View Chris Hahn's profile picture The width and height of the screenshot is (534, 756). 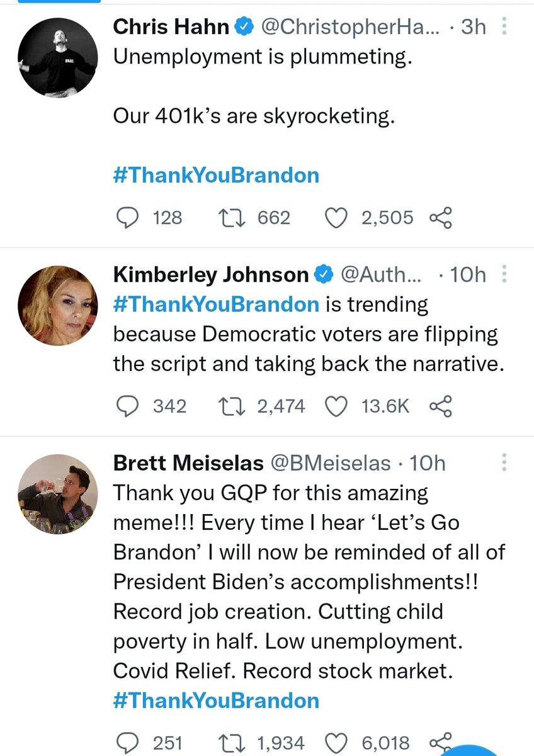58,57
